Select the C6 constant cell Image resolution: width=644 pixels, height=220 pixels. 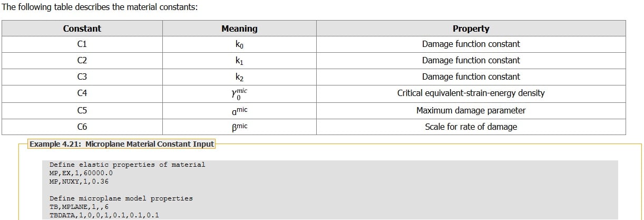click(x=82, y=127)
